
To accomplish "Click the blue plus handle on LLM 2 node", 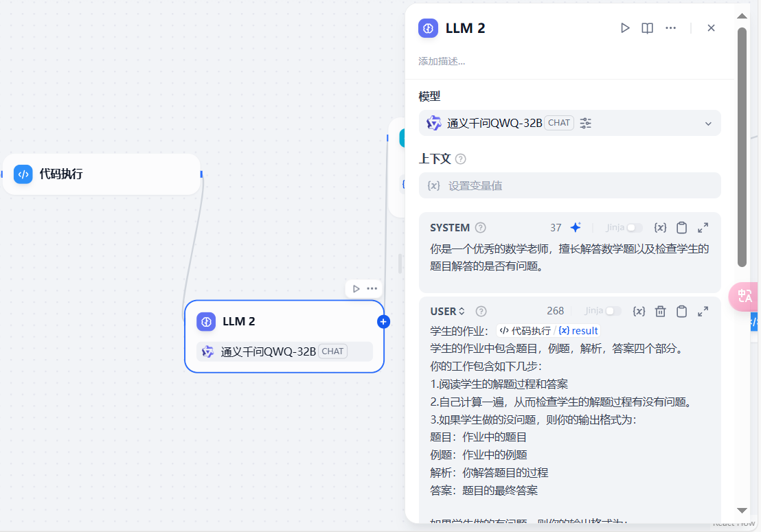I will pyautogui.click(x=383, y=321).
